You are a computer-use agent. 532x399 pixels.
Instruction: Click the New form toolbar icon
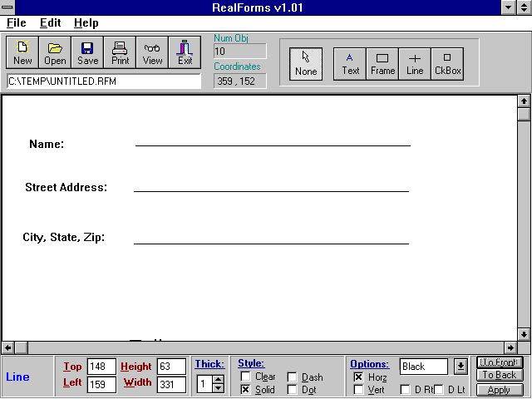tap(22, 52)
